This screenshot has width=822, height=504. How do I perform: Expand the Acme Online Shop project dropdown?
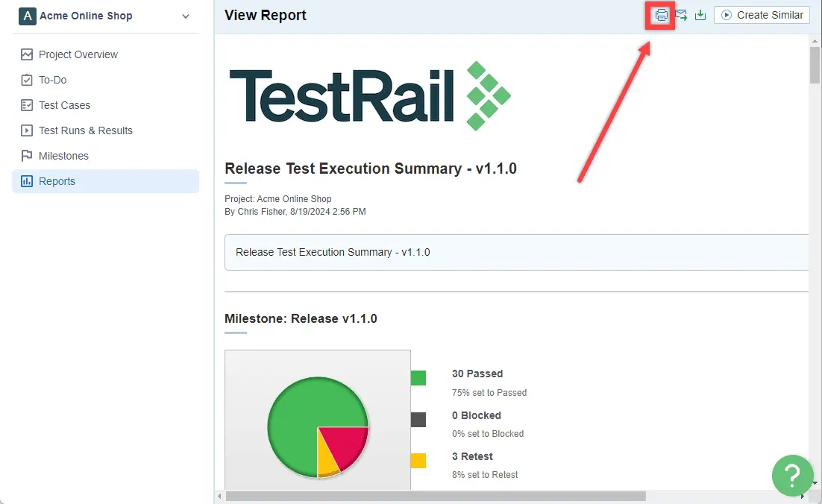(186, 16)
